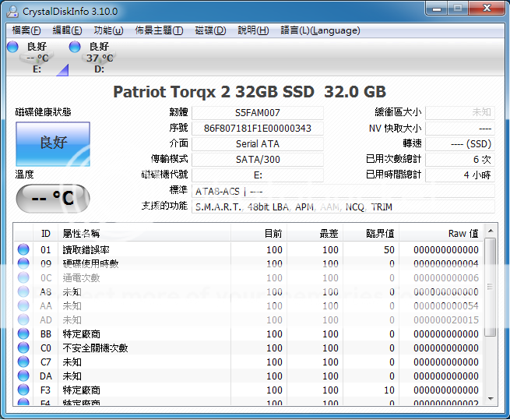Select the 讀取錯誤率 attribute row
Image resolution: width=510 pixels, height=420 pixels.
(249, 249)
